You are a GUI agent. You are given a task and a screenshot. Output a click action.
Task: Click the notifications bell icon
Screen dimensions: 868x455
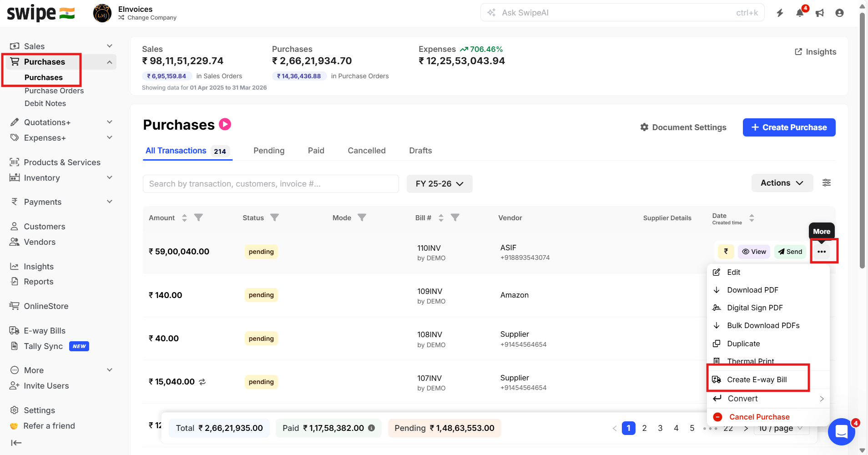pos(800,13)
